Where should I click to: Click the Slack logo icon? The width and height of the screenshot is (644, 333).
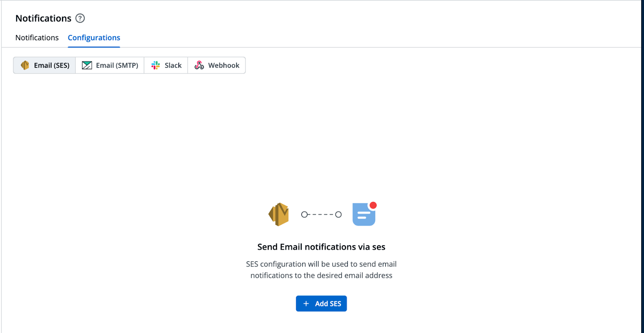[x=155, y=65]
